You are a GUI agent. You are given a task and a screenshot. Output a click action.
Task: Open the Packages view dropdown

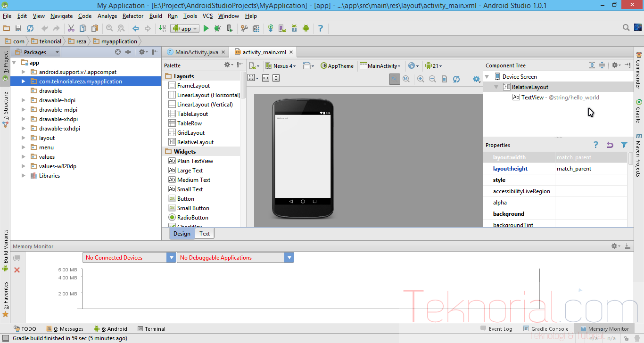tap(37, 52)
